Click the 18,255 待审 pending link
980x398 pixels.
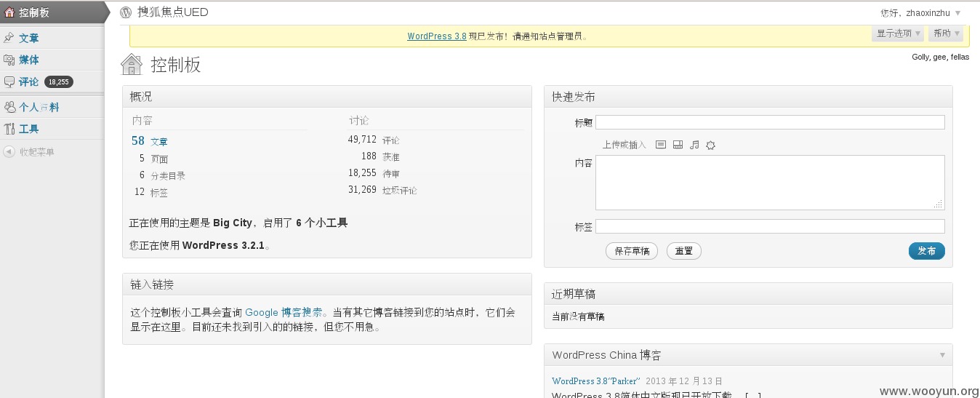point(374,173)
